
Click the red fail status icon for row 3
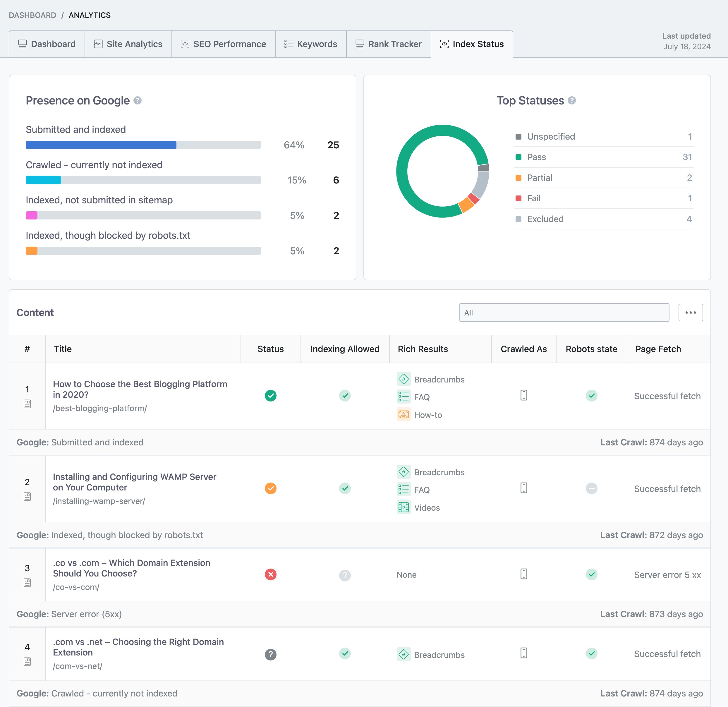click(x=270, y=574)
